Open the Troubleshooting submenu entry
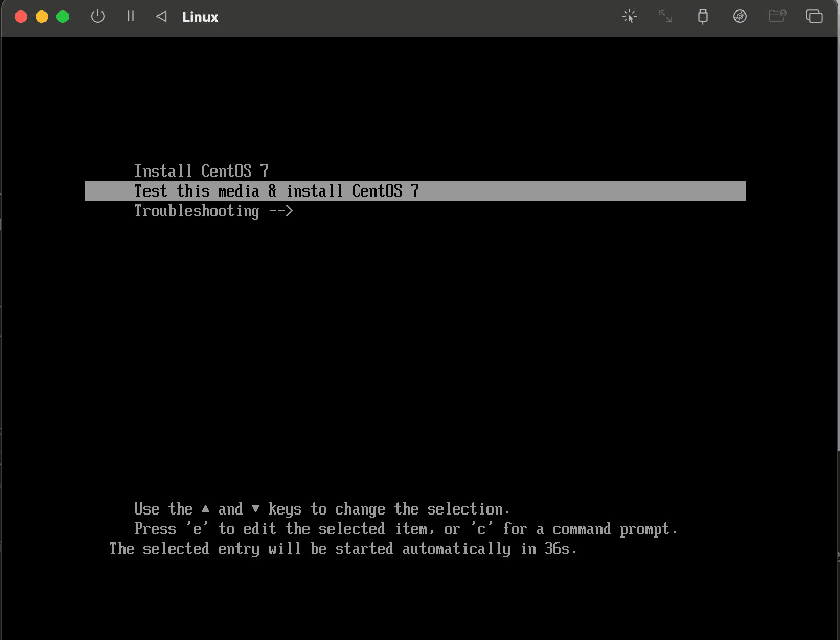840x640 pixels. [x=213, y=211]
